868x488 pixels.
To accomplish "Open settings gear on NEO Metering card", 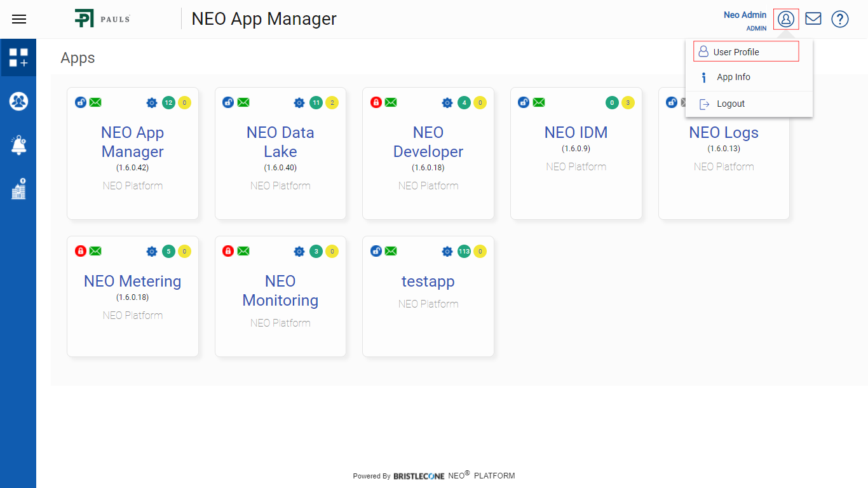I will [x=151, y=251].
